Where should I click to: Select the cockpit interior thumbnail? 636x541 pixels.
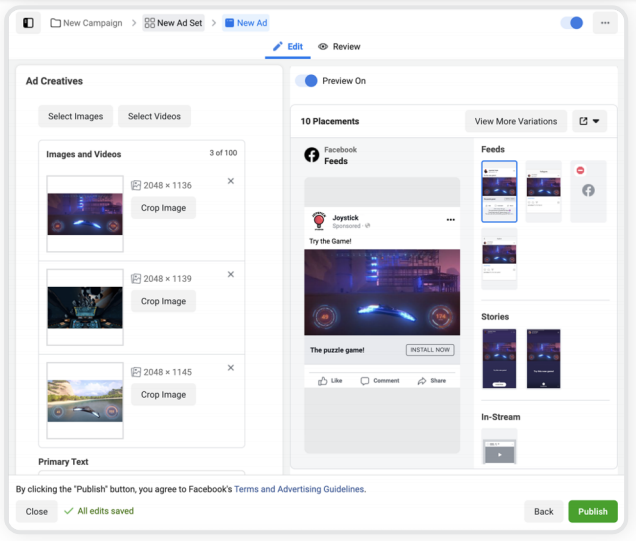[x=85, y=307]
